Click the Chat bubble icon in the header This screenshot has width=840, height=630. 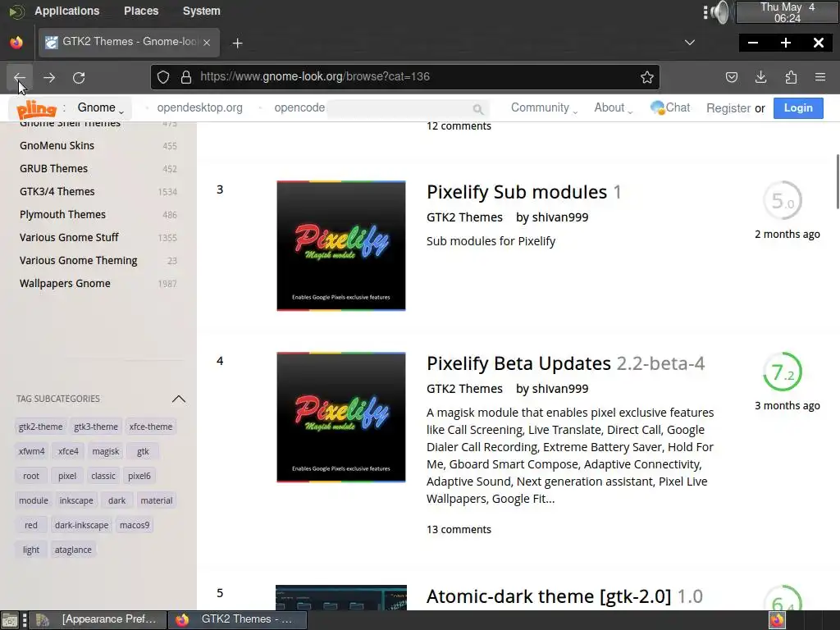(657, 107)
